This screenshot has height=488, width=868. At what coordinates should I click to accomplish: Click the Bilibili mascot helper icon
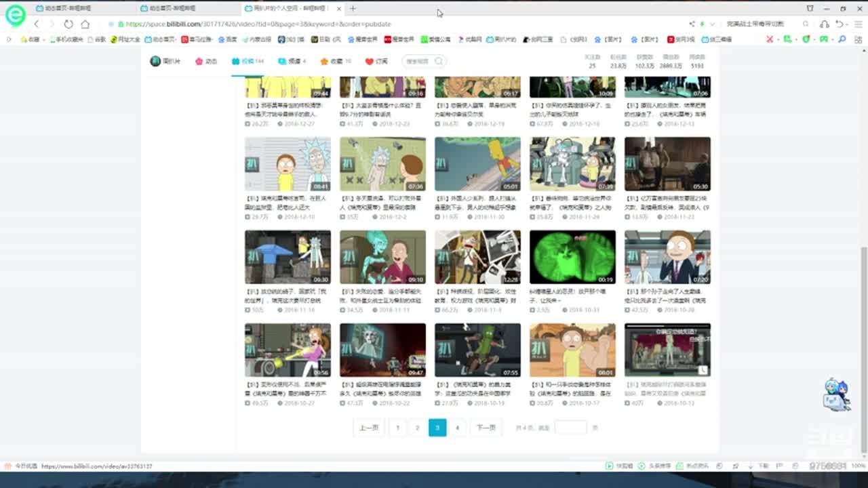[835, 394]
